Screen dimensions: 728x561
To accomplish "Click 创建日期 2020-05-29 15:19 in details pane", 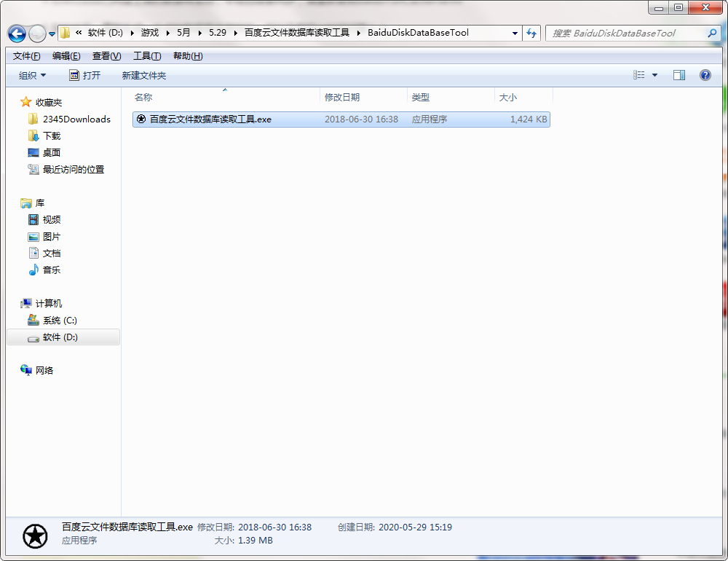I will pos(395,527).
